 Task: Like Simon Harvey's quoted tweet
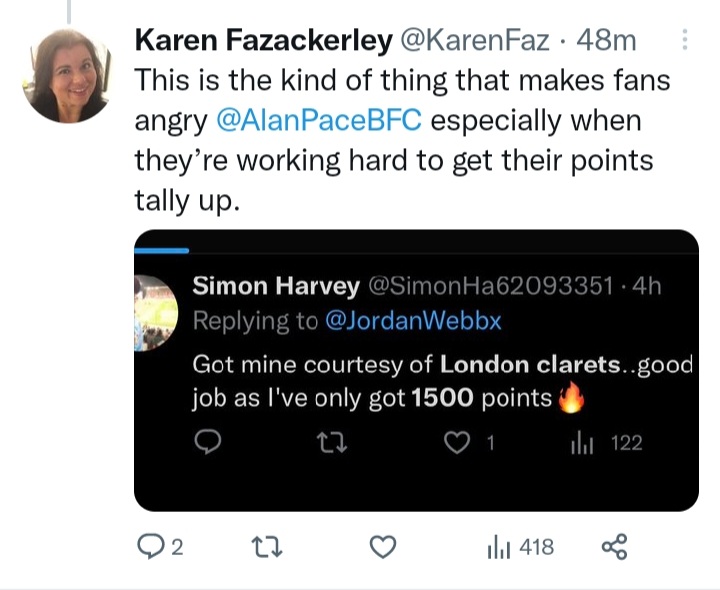pyautogui.click(x=456, y=443)
